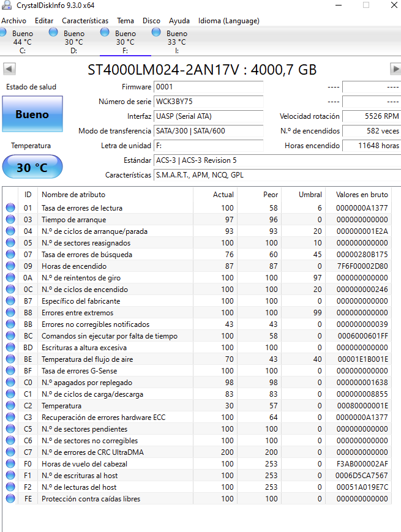Viewport: 401px width, 532px height.
Task: Click the Umbral column header
Action: pos(303,195)
